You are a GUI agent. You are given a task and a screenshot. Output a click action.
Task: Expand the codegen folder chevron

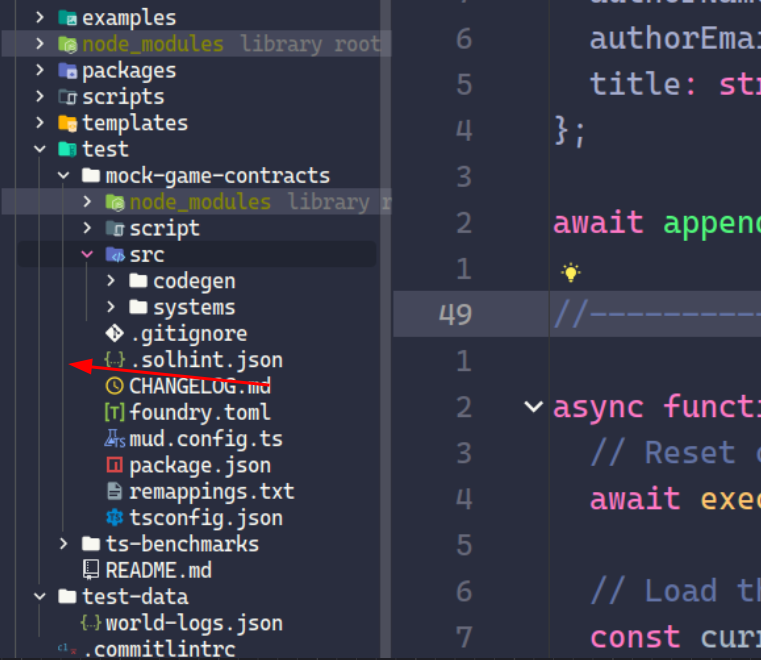coord(111,280)
